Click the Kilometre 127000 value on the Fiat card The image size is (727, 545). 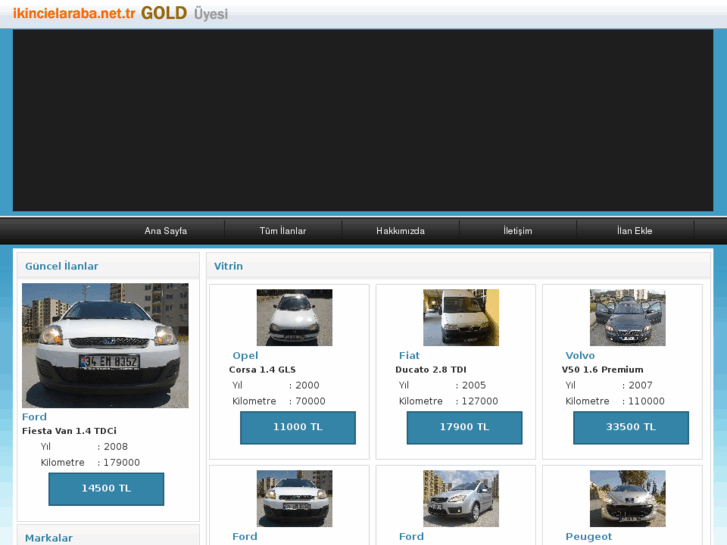479,401
